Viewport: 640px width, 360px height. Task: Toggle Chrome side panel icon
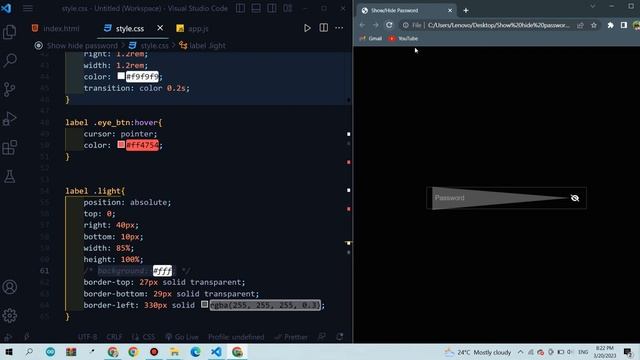tap(624, 25)
